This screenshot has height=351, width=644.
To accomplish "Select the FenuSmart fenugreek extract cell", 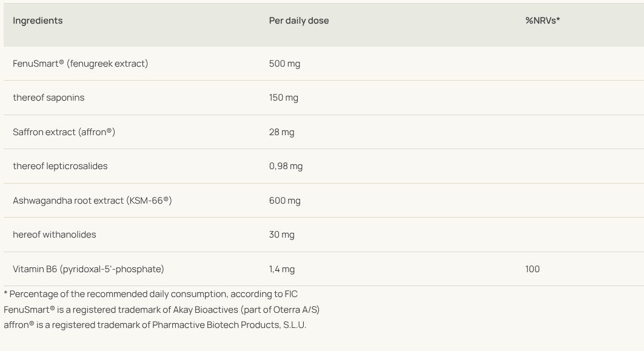I will [80, 64].
